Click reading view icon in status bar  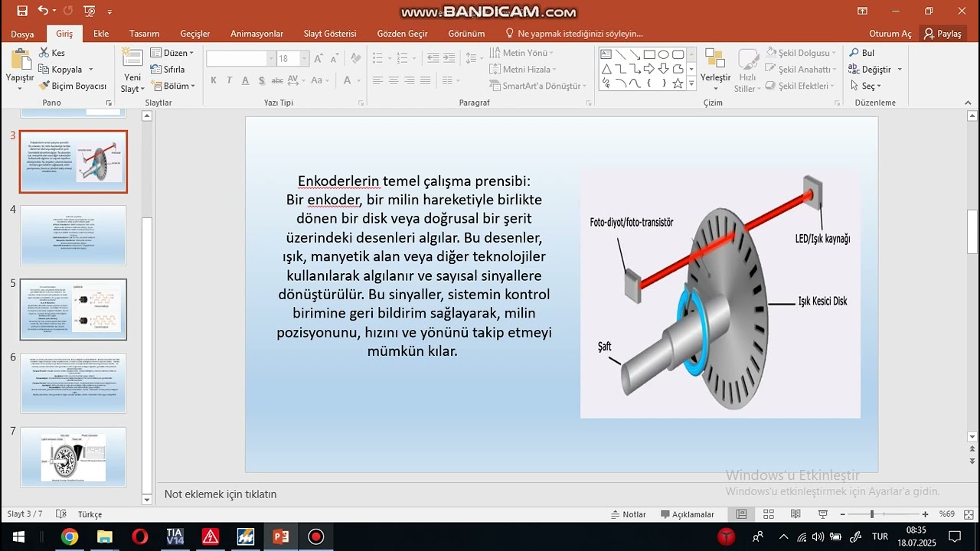coord(795,514)
